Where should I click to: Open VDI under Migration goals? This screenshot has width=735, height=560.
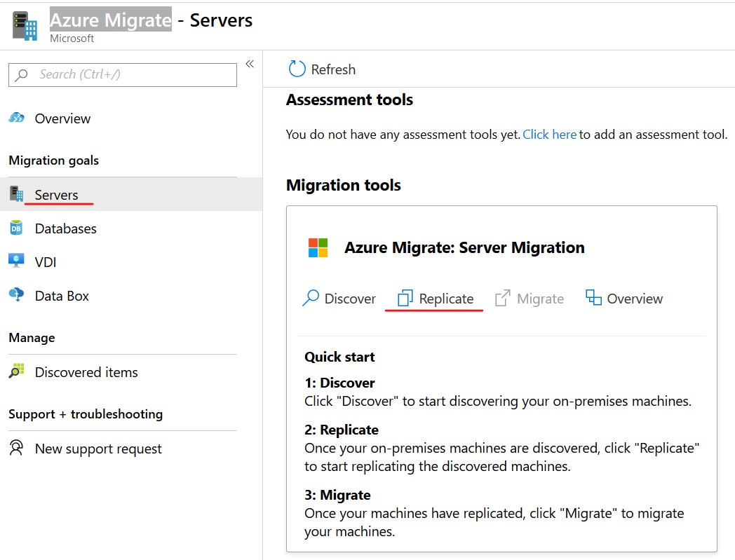[x=46, y=262]
